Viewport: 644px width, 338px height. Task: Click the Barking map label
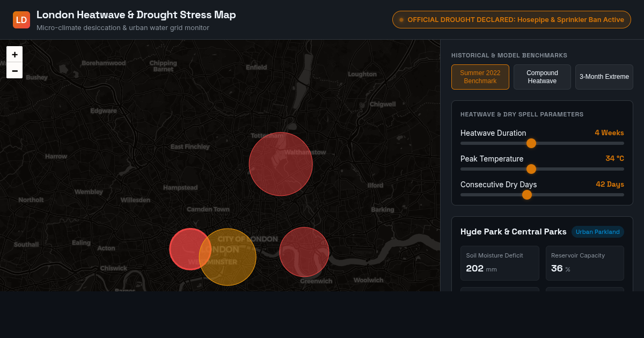click(x=383, y=209)
